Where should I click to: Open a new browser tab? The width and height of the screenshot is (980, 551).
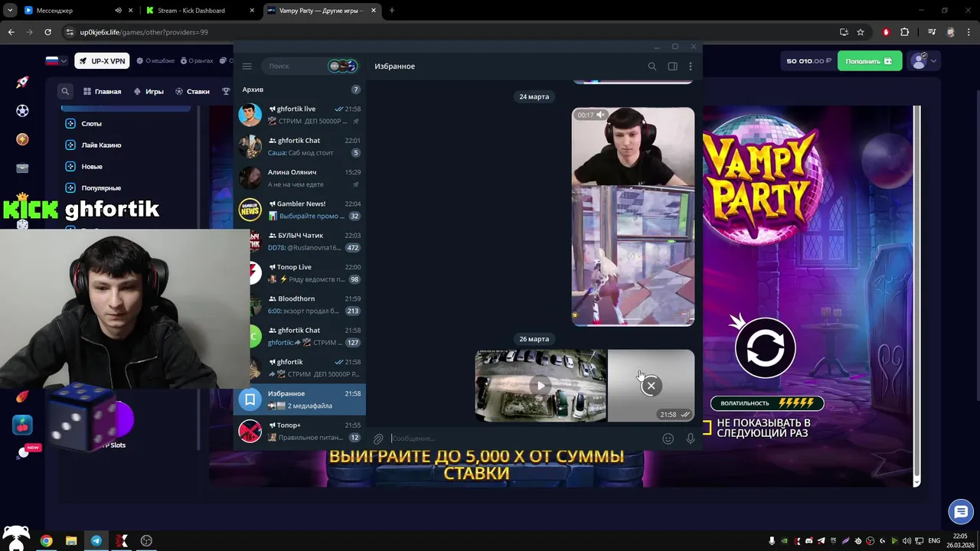coord(392,11)
